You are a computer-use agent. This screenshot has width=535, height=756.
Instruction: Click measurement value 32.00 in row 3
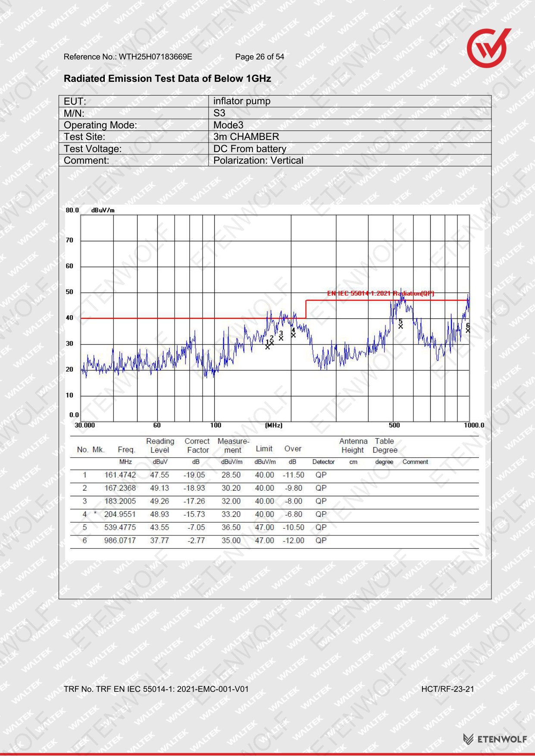tap(231, 501)
